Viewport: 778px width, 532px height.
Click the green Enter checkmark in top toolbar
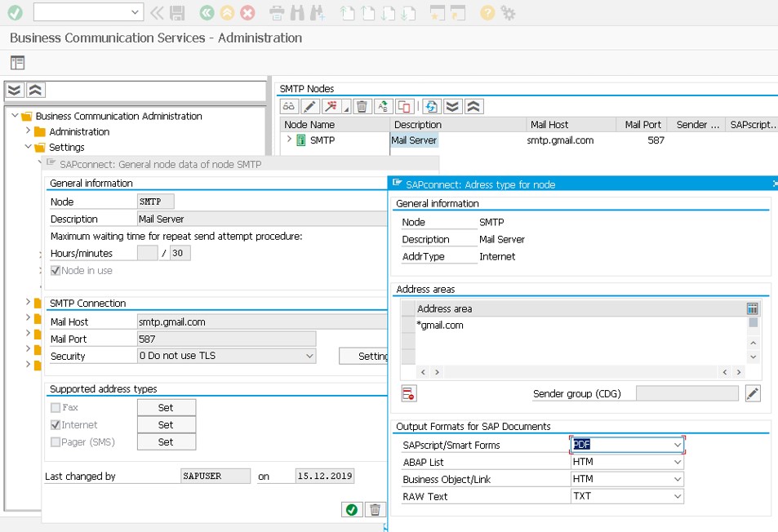point(15,13)
